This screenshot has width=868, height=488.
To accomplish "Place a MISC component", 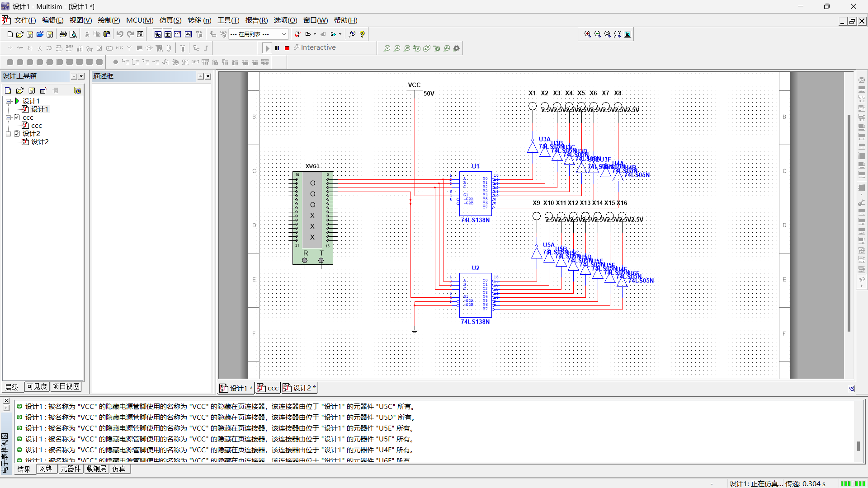I will (119, 48).
